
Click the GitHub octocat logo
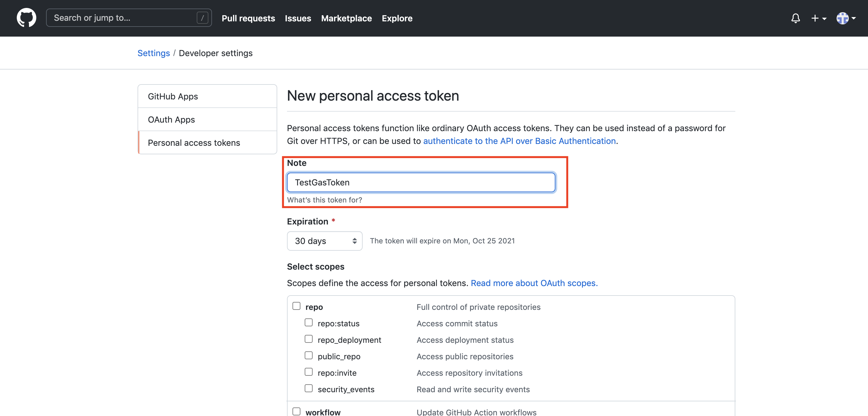pos(26,18)
